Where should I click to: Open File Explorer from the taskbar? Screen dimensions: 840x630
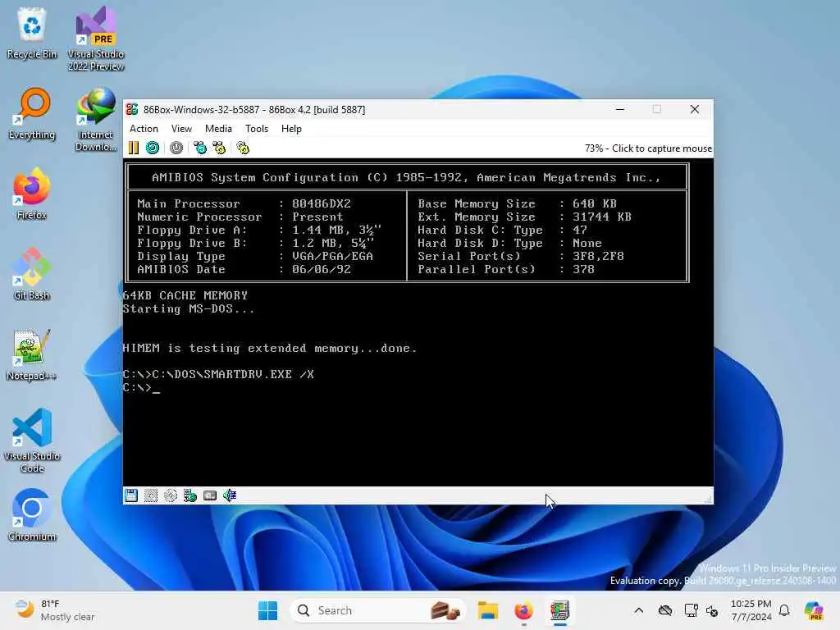[x=488, y=610]
